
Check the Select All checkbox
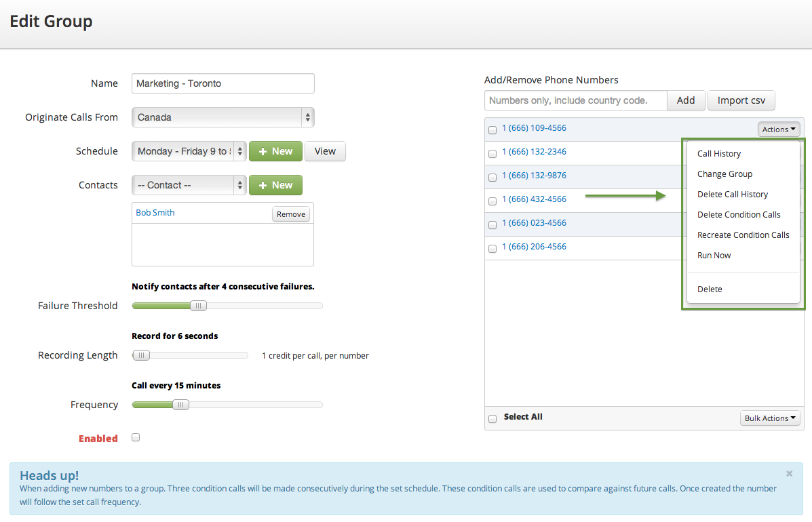point(492,419)
